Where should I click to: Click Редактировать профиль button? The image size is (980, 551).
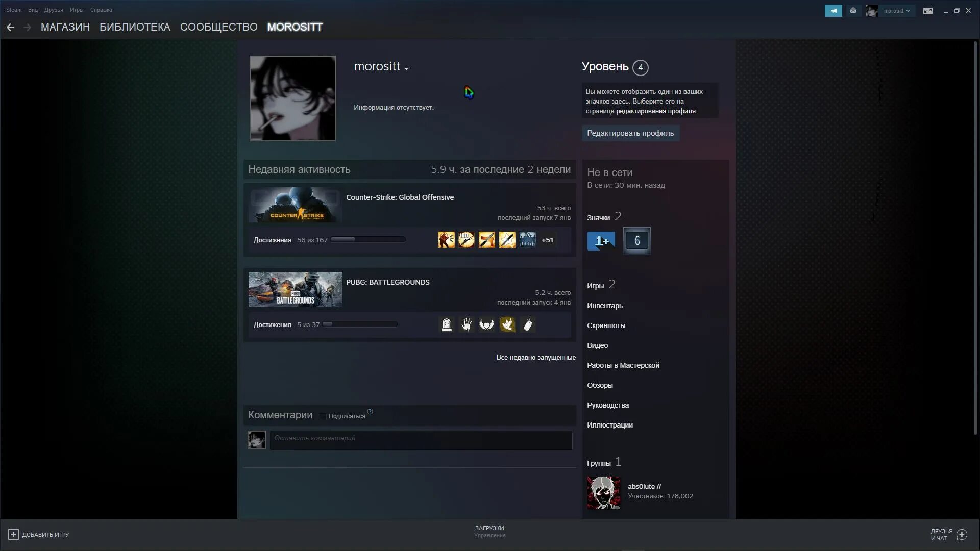(x=630, y=133)
